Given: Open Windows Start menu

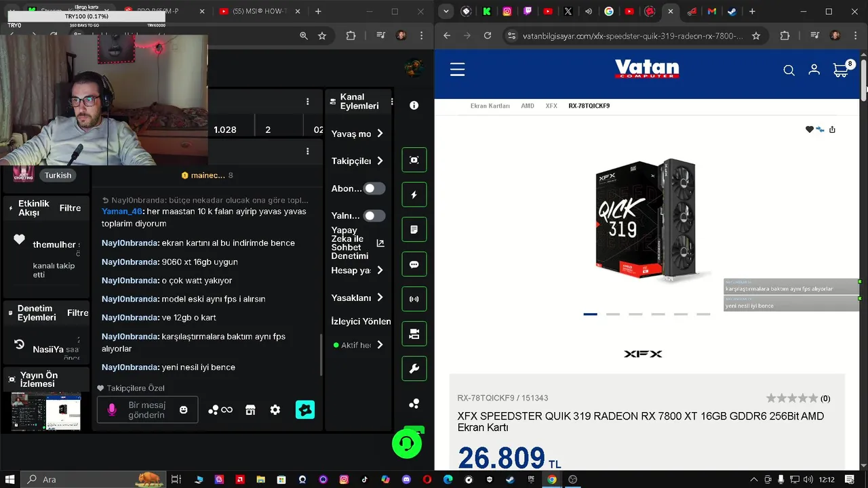Looking at the screenshot, I should 10,479.
